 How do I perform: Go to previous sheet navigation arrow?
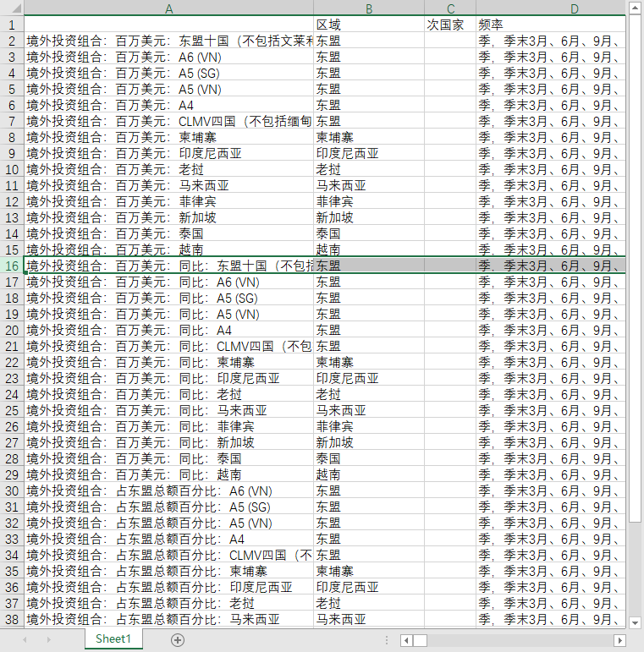pyautogui.click(x=25, y=640)
